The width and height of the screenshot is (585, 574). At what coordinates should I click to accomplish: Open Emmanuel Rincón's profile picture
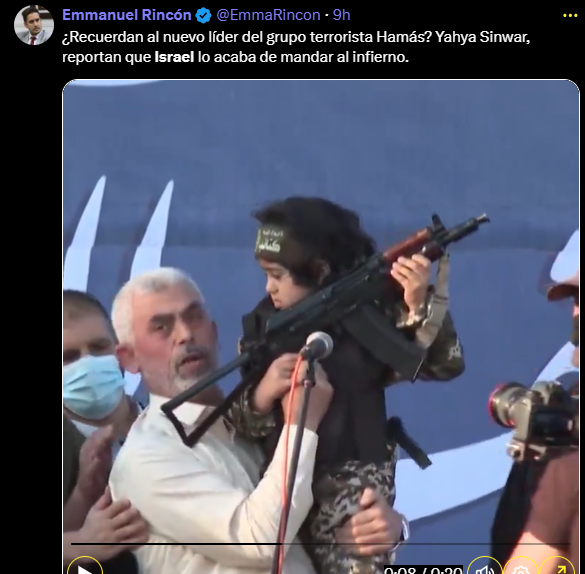tap(34, 25)
